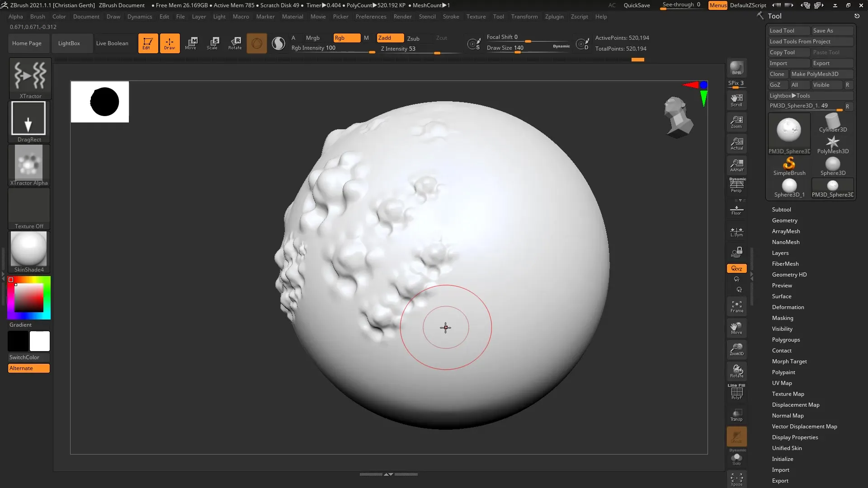Viewport: 868px width, 488px height.
Task: Expand the Layers section
Action: click(x=780, y=253)
